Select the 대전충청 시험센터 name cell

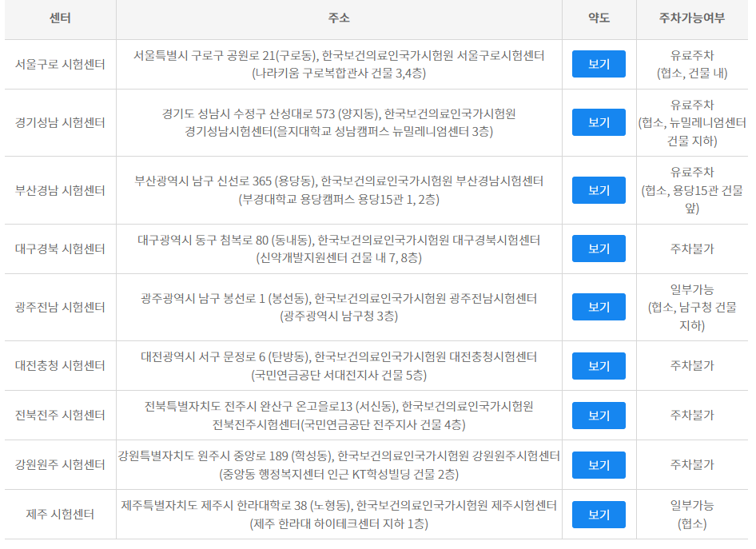point(60,366)
